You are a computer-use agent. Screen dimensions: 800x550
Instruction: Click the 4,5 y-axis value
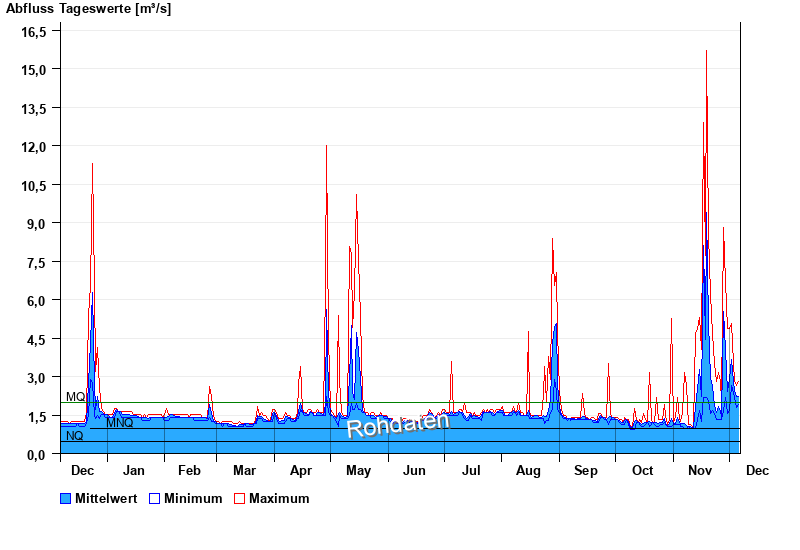[x=38, y=339]
